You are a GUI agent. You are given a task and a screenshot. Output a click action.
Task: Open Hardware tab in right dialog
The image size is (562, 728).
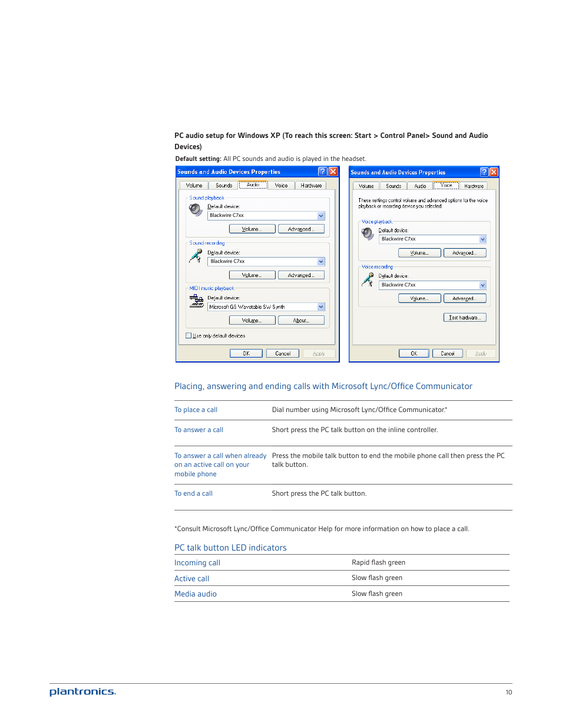click(474, 186)
